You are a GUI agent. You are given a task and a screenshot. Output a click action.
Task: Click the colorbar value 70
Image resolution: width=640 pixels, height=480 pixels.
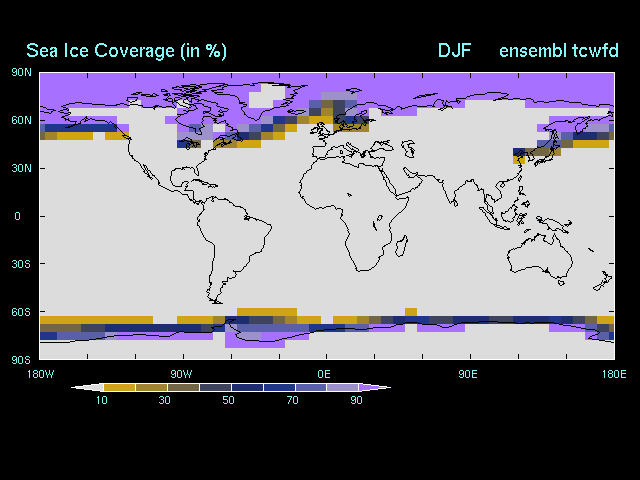[x=293, y=400]
